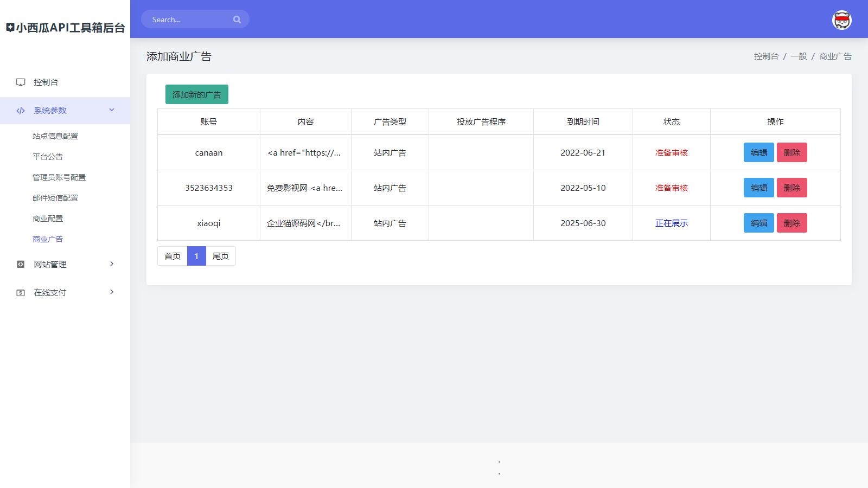The image size is (868, 488).
Task: Delete the xiaoqi ad row
Action: coord(792,223)
